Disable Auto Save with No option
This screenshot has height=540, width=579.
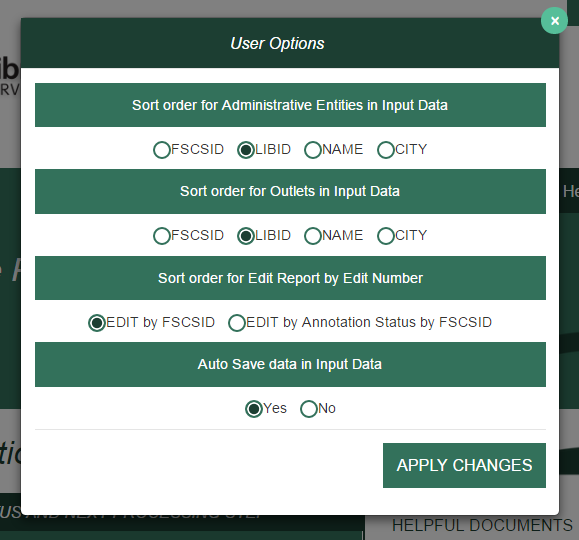click(309, 409)
